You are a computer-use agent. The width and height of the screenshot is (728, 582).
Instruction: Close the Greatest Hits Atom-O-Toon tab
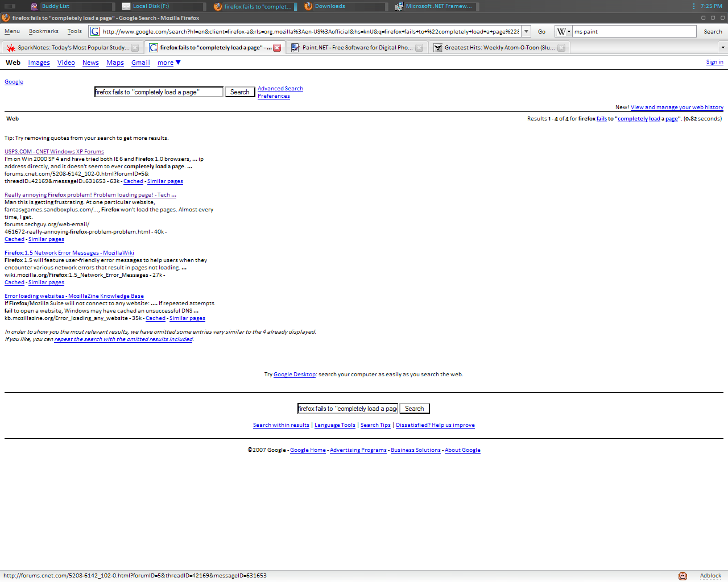(561, 48)
